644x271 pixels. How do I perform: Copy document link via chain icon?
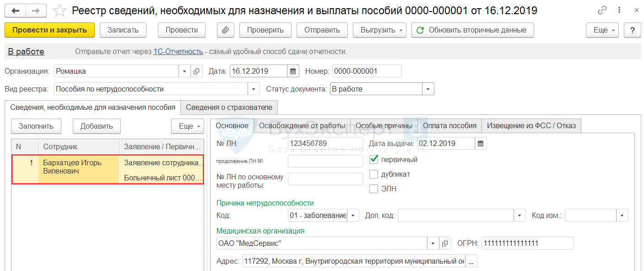(603, 11)
